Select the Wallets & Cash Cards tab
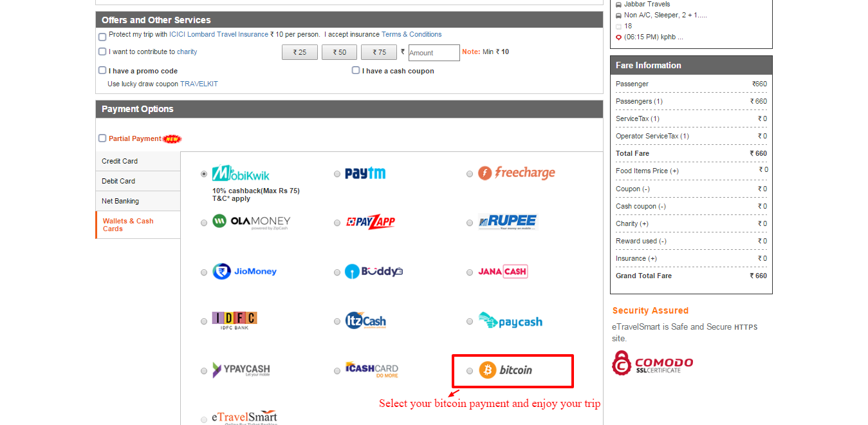 click(138, 225)
